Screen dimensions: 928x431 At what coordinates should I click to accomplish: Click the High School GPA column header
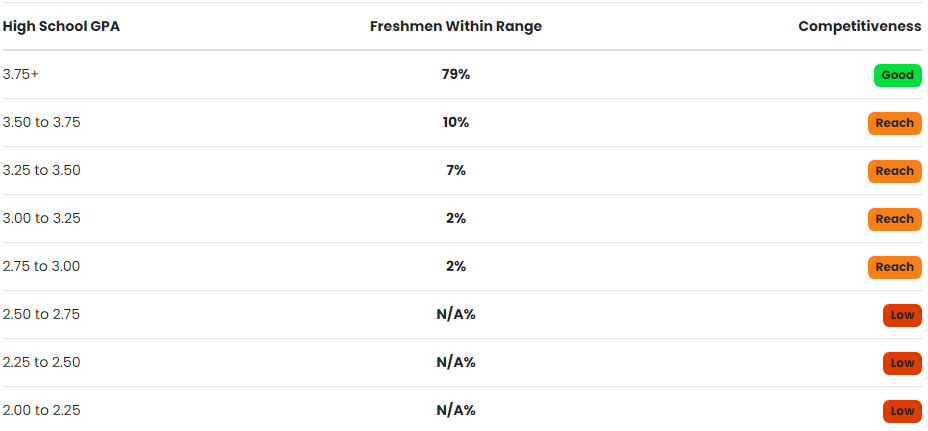[x=61, y=27]
